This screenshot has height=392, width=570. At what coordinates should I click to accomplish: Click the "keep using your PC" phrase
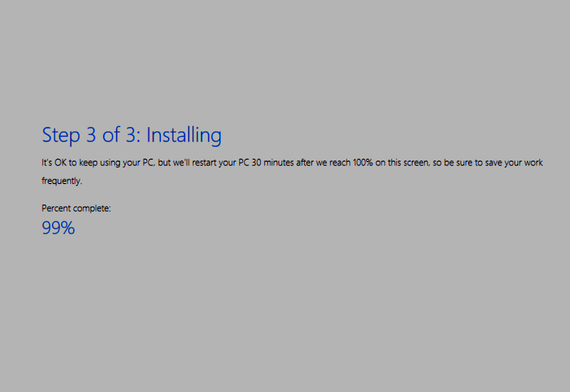point(117,163)
